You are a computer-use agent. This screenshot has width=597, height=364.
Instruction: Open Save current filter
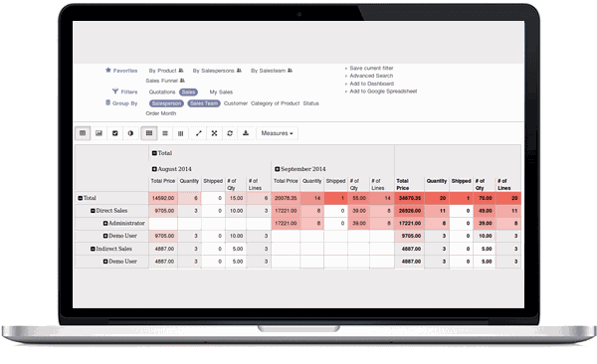tap(371, 69)
